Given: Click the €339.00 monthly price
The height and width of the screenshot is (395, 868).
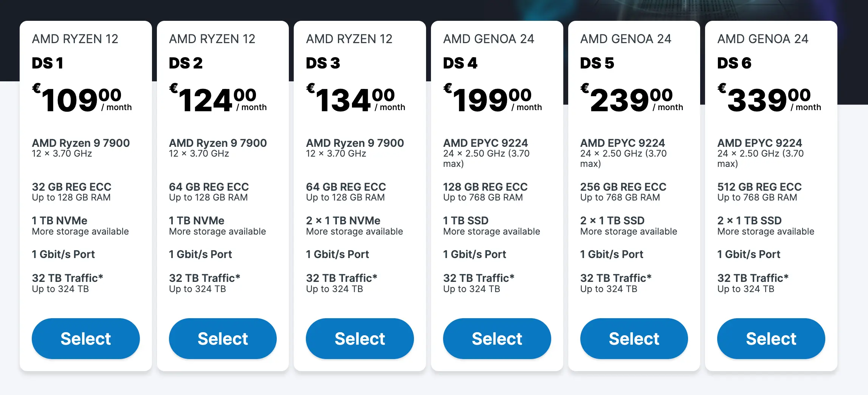Looking at the screenshot, I should tap(769, 100).
